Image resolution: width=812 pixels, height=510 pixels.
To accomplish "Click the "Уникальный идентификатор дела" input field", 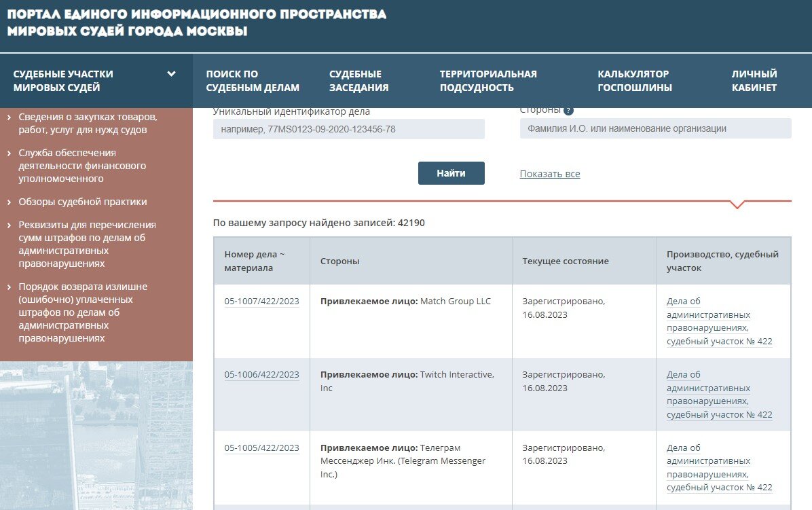I will 348,128.
